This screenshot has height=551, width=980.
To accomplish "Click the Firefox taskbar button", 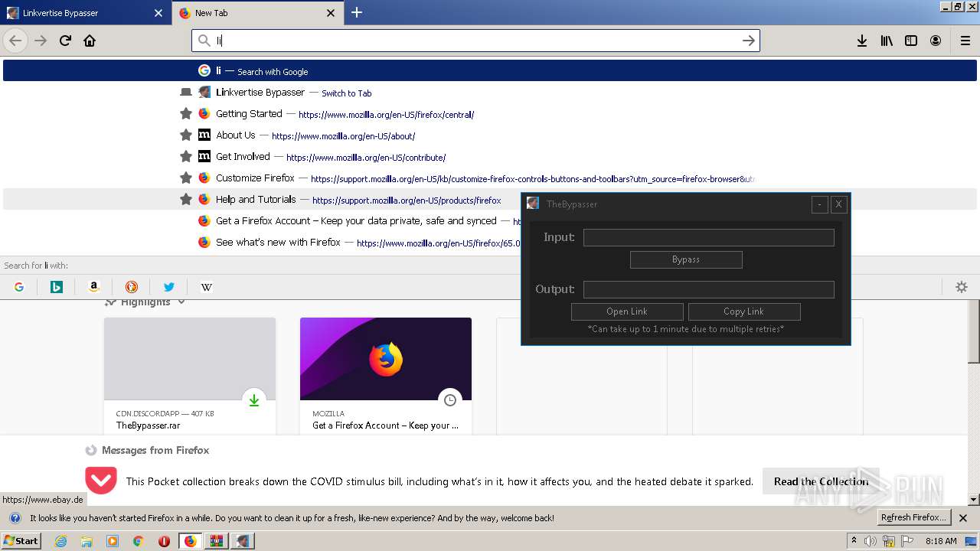I will tap(191, 541).
